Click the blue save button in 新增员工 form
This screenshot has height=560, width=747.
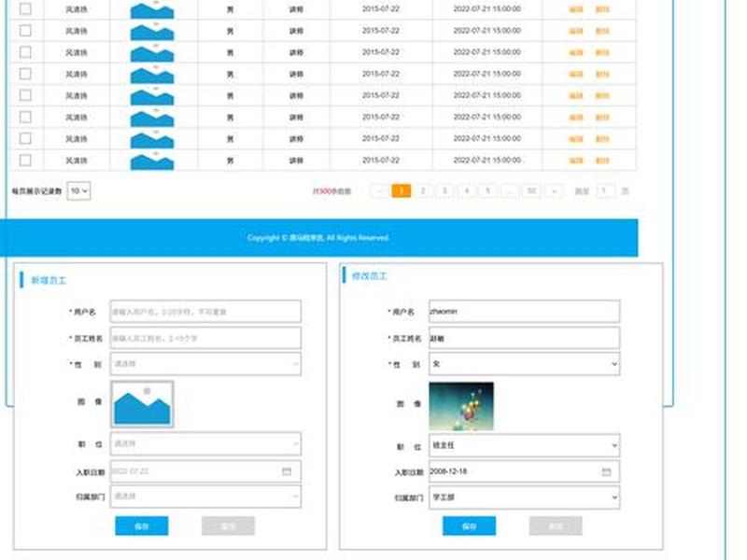(142, 525)
